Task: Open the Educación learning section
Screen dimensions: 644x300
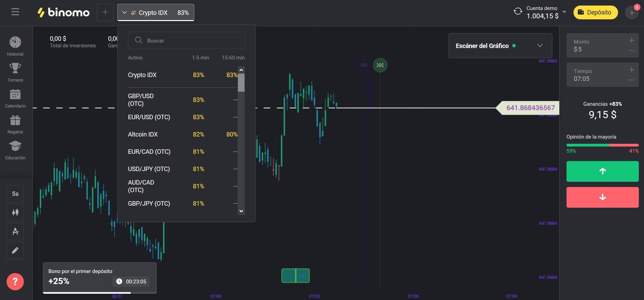Action: pyautogui.click(x=15, y=149)
